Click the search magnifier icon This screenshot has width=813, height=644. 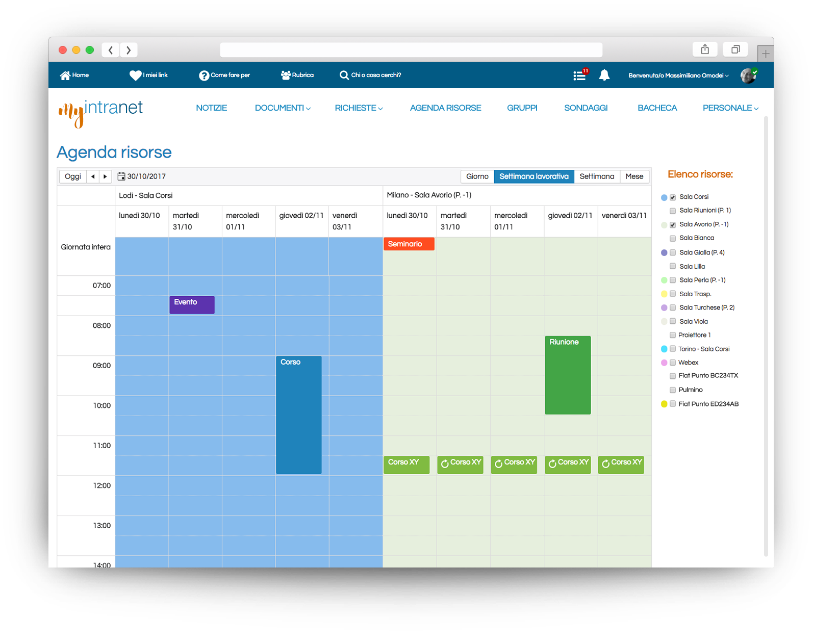(344, 75)
